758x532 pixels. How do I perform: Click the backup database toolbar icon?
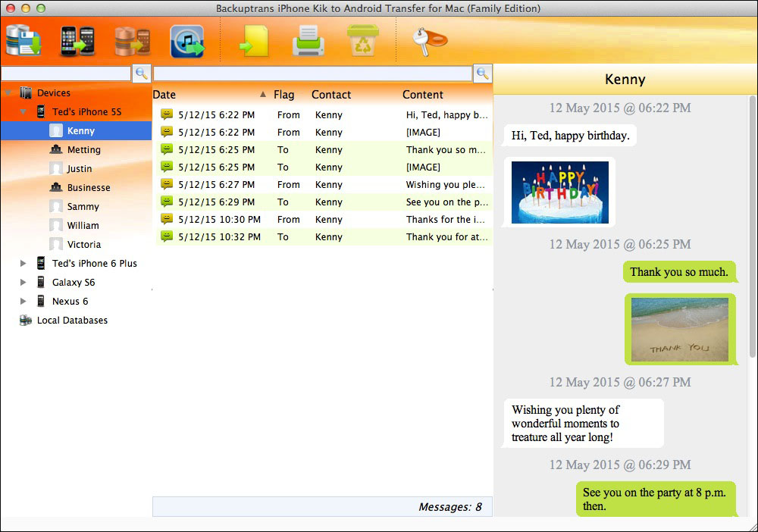23,41
